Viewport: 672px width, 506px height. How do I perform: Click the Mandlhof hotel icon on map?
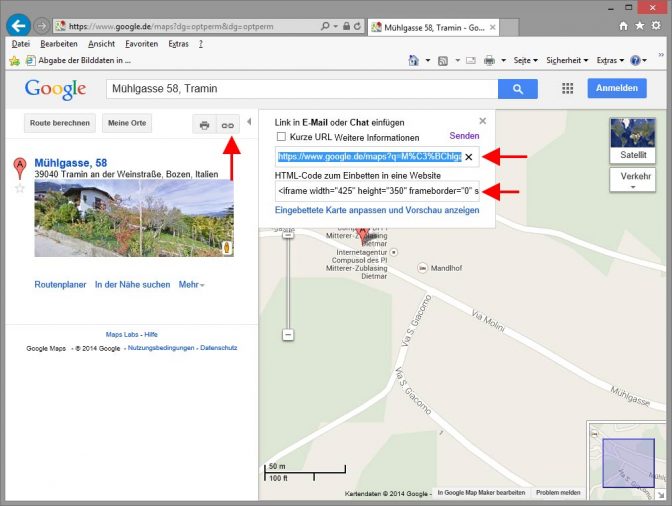coord(423,268)
